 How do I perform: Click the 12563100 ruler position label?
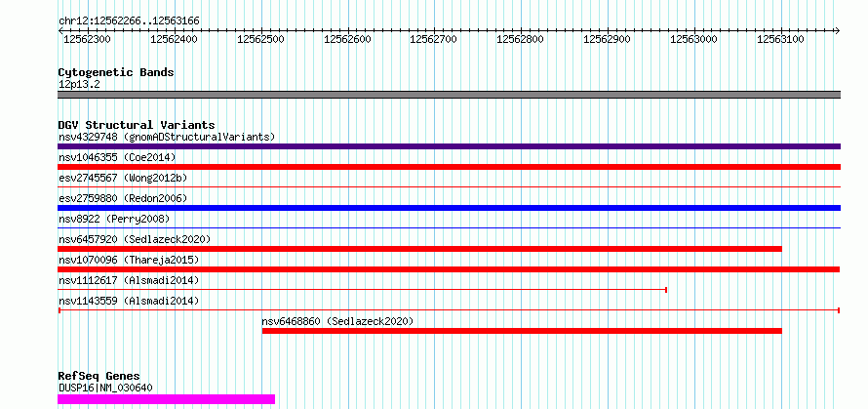pyautogui.click(x=780, y=39)
